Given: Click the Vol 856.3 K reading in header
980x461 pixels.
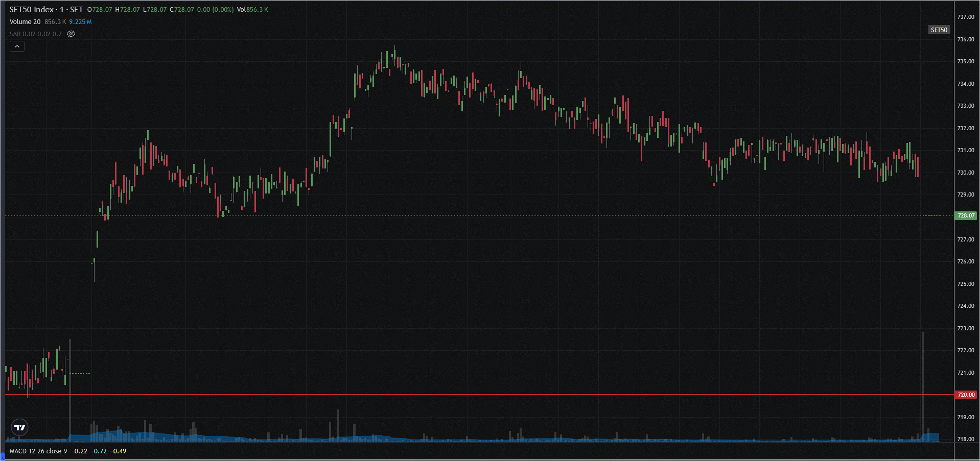Looking at the screenshot, I should [252, 10].
